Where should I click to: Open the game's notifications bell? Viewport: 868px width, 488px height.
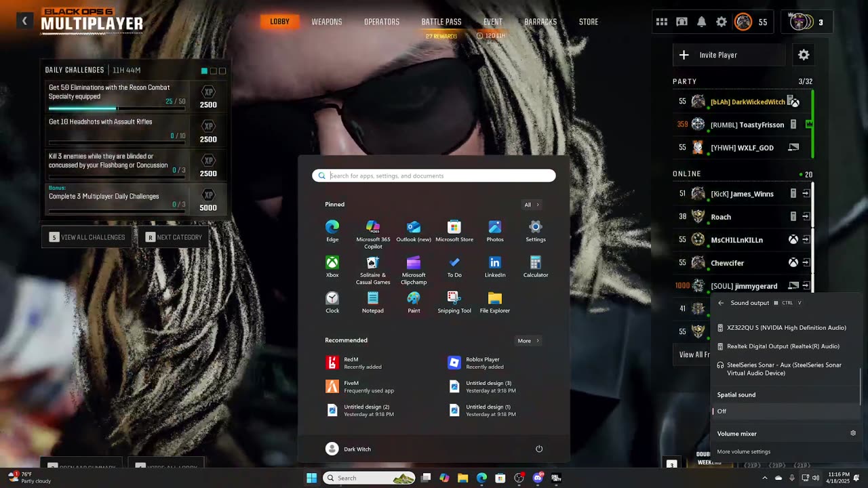pyautogui.click(x=702, y=22)
